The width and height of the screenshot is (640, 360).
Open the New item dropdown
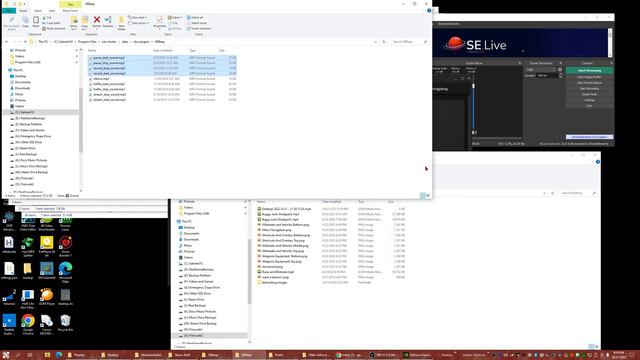pyautogui.click(x=138, y=18)
